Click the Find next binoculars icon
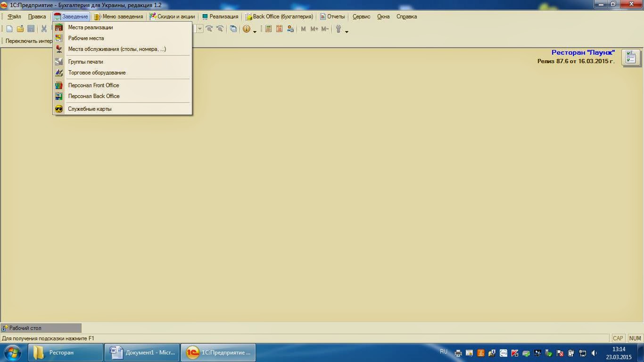Viewport: 644px width, 362px height. 209,29
